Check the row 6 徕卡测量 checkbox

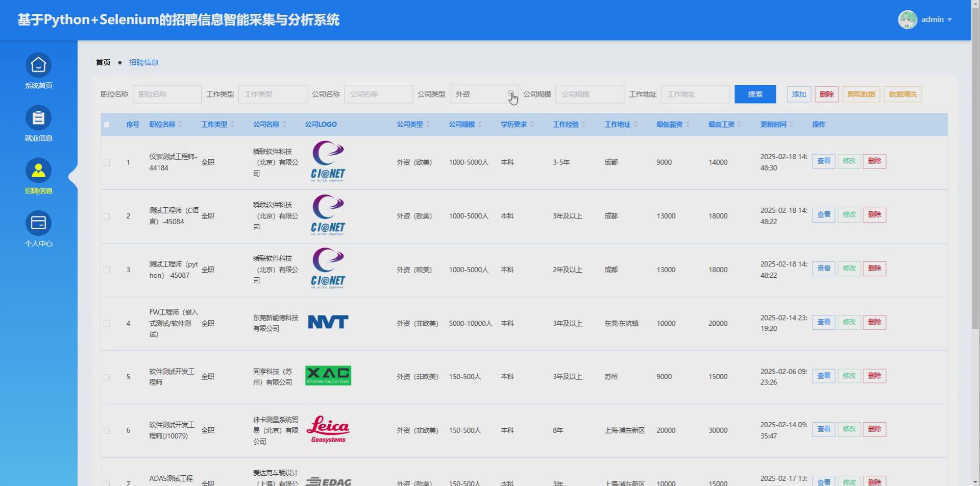coord(107,430)
